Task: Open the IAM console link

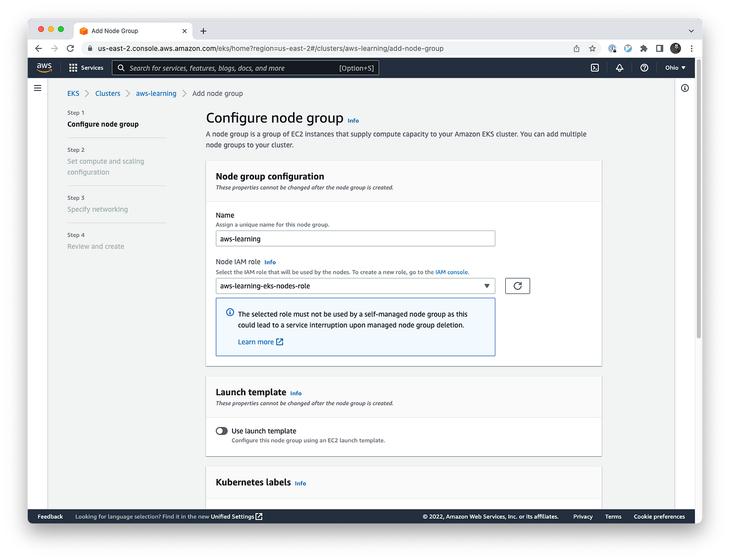Action: pyautogui.click(x=452, y=272)
